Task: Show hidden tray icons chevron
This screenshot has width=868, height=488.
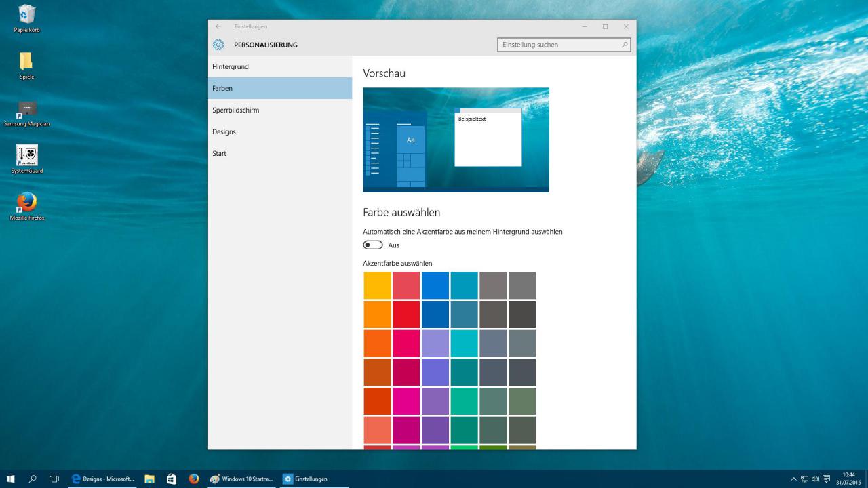Action: (793, 479)
